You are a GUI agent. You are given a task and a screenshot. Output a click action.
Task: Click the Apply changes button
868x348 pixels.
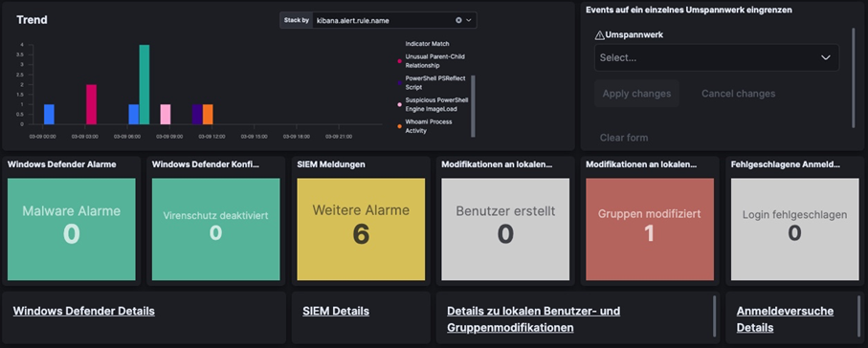click(x=636, y=94)
